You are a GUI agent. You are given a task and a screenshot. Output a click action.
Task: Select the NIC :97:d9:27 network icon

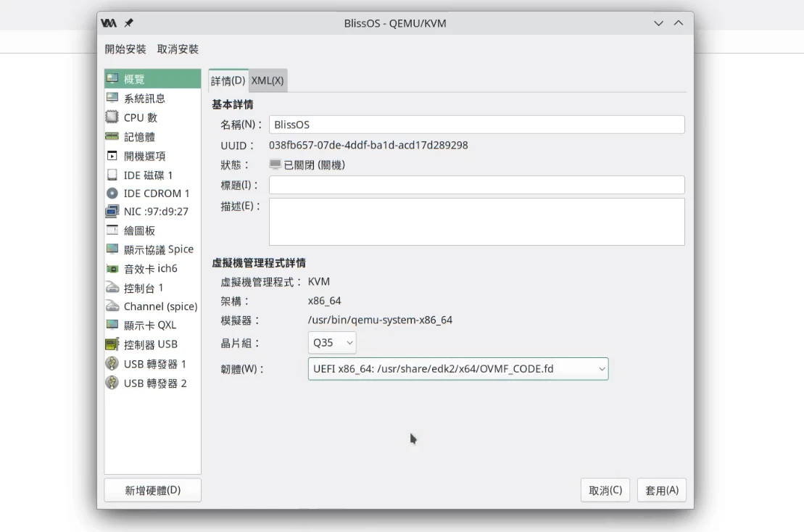[112, 212]
